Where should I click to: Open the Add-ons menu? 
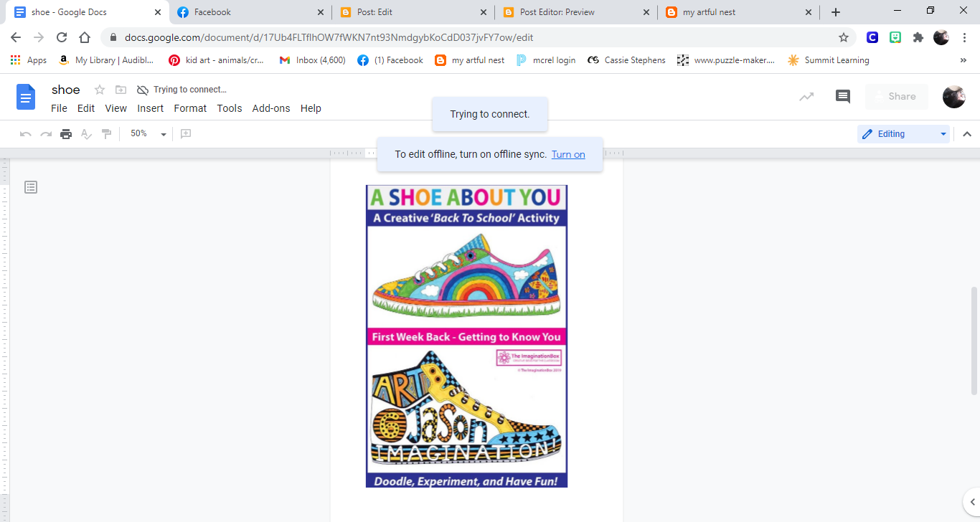[x=271, y=108]
